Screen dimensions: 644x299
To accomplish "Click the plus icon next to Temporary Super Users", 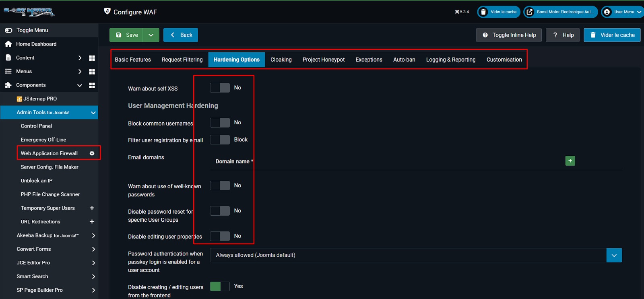I will 92,208.
